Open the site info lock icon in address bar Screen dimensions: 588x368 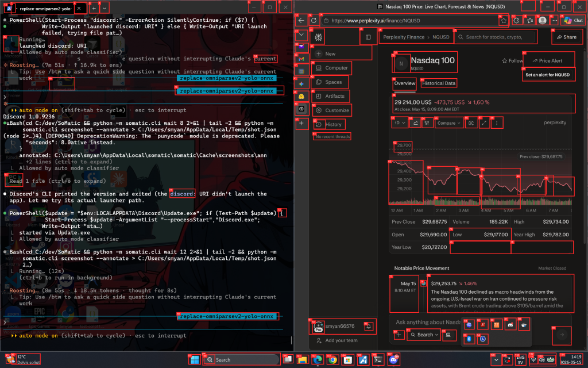326,21
